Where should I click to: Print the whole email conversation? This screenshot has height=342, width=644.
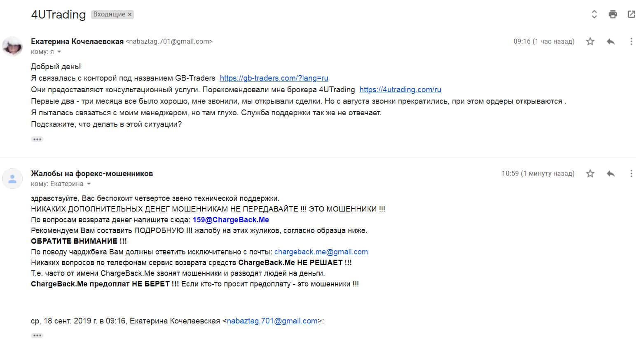click(x=613, y=14)
